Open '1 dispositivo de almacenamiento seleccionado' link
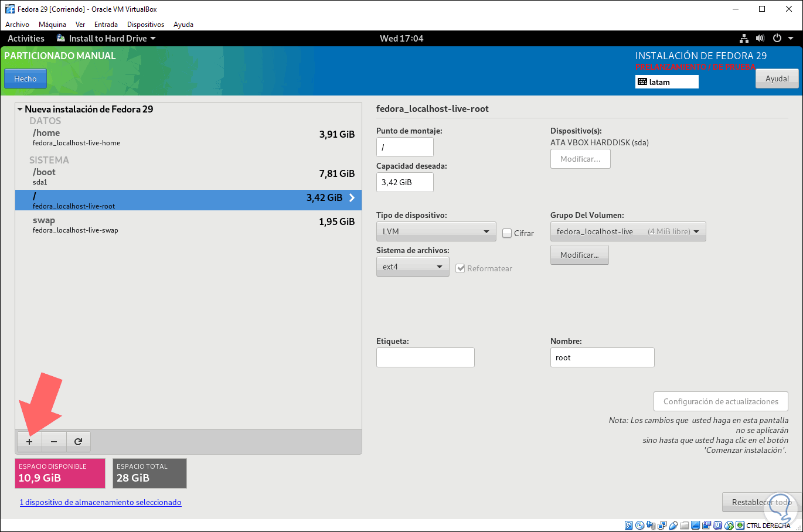Viewport: 803px width, 532px height. (100, 502)
